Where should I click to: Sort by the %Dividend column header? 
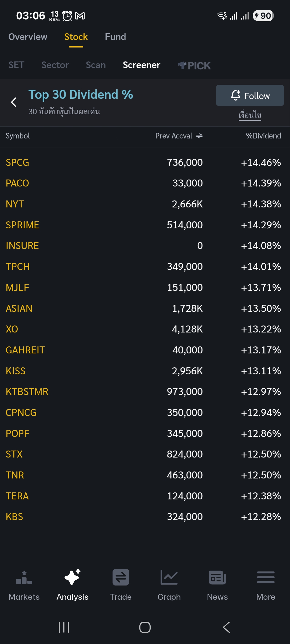click(263, 136)
